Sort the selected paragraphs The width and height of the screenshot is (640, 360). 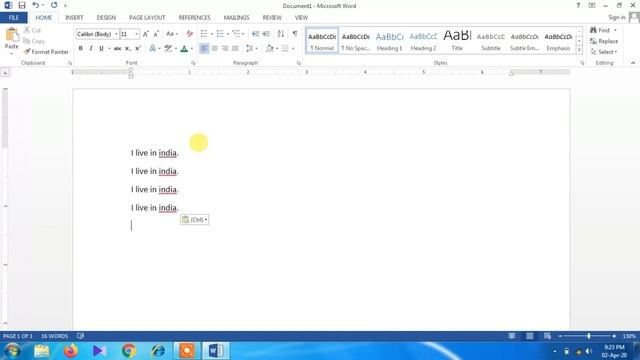pos(281,34)
